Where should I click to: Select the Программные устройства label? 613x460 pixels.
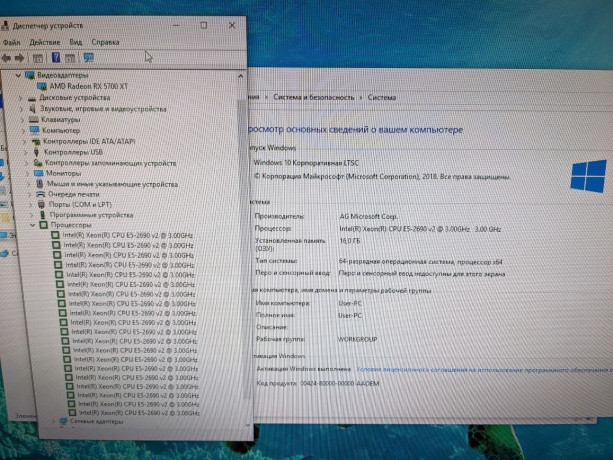tap(91, 215)
